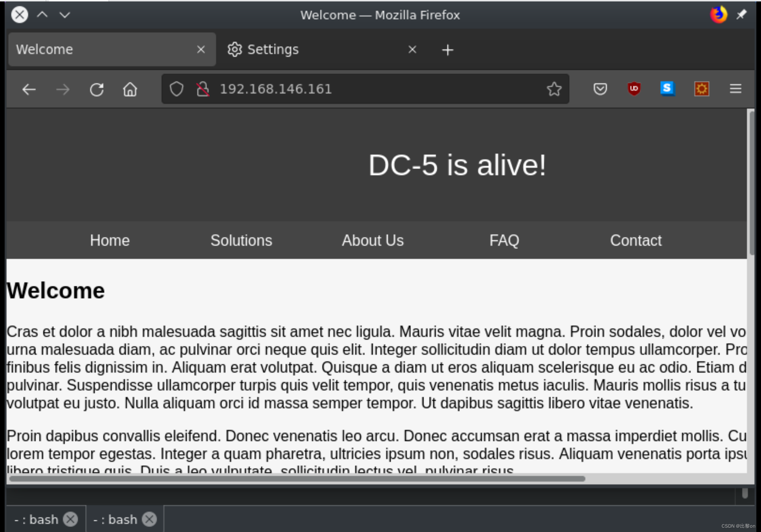Click the horizontal page scrollbar
The width and height of the screenshot is (761, 532).
point(297,479)
